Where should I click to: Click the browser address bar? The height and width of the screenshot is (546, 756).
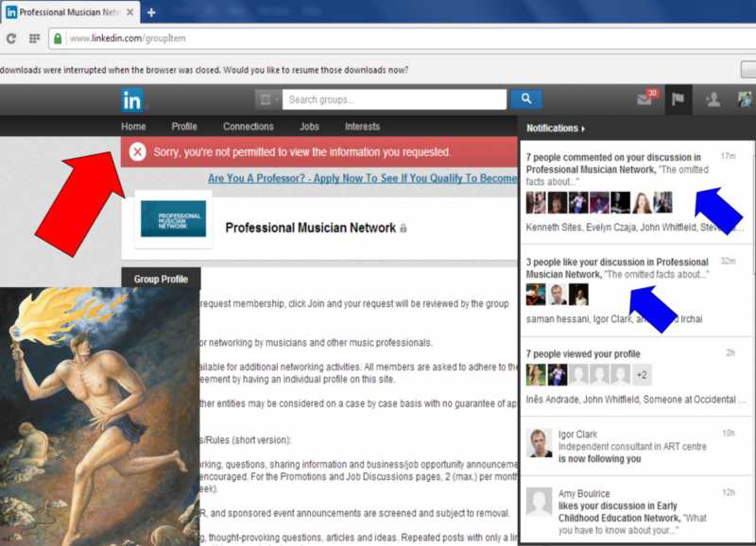[403, 38]
